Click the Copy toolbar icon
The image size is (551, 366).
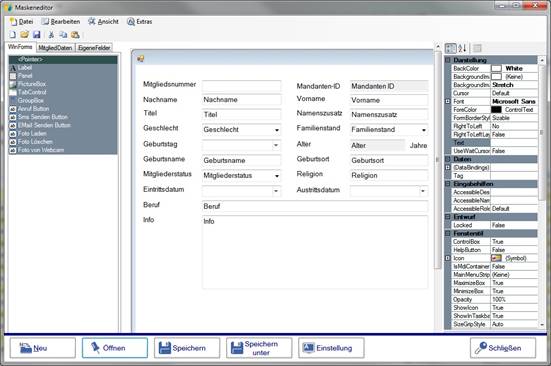(63, 34)
